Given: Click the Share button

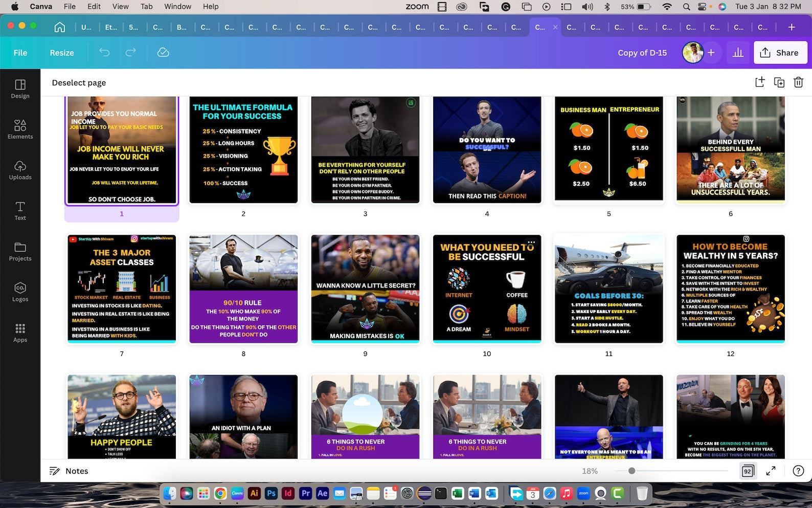Looking at the screenshot, I should (x=780, y=53).
